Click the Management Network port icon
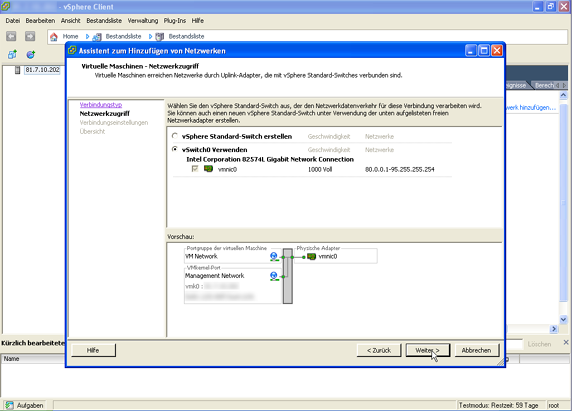Viewport: 572px width, 411px height. click(x=274, y=276)
